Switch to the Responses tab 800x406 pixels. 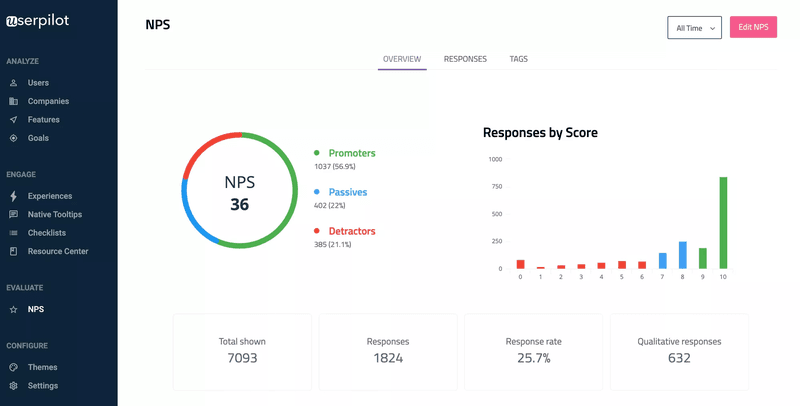click(465, 59)
